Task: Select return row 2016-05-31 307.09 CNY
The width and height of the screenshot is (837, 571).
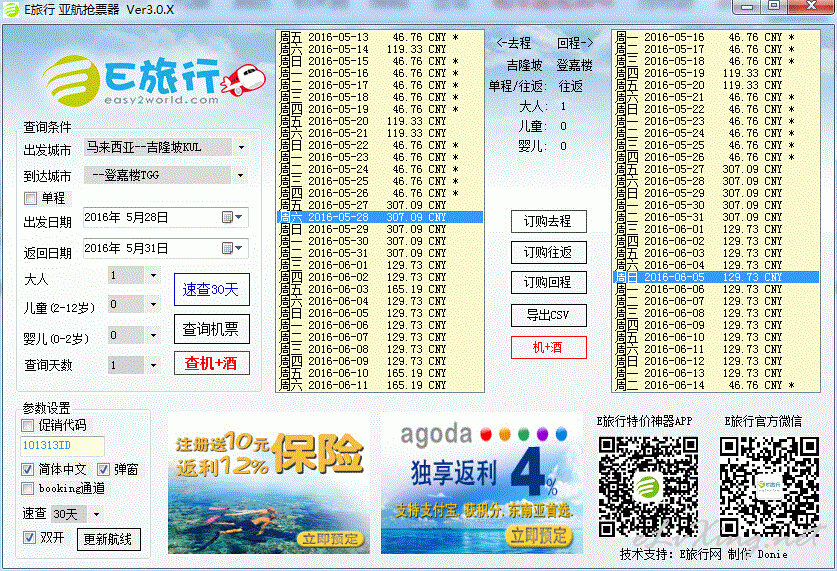Action: (716, 217)
